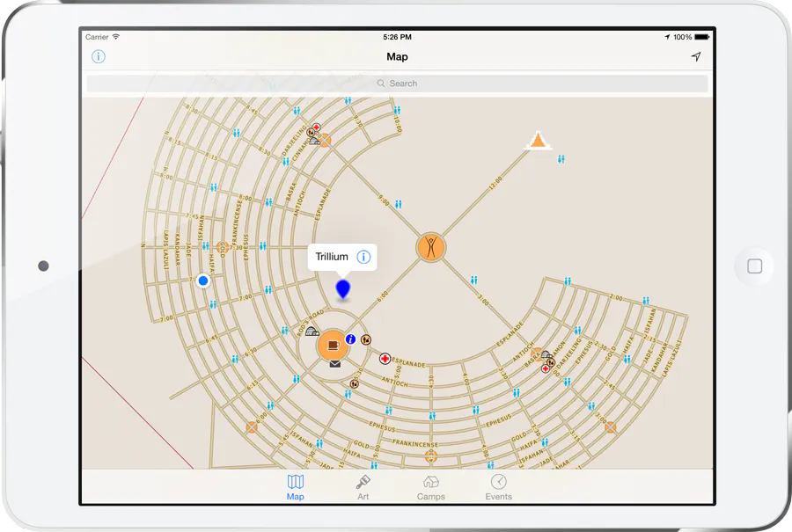Tap the restroom icon beside the Temple

tap(561, 159)
